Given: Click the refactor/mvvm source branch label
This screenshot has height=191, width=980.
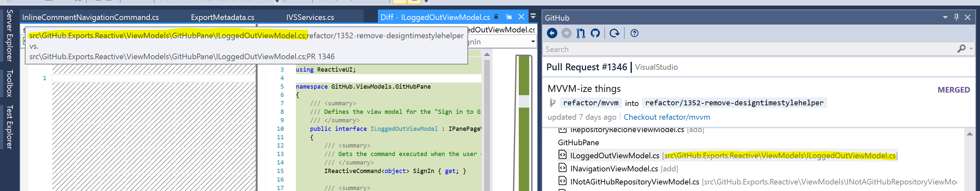Looking at the screenshot, I should (591, 103).
